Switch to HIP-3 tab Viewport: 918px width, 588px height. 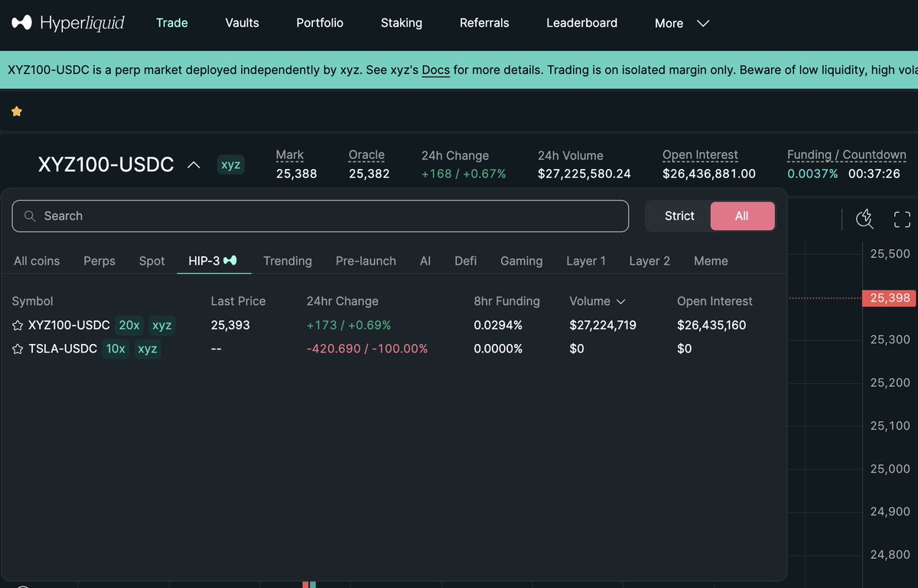coord(213,261)
